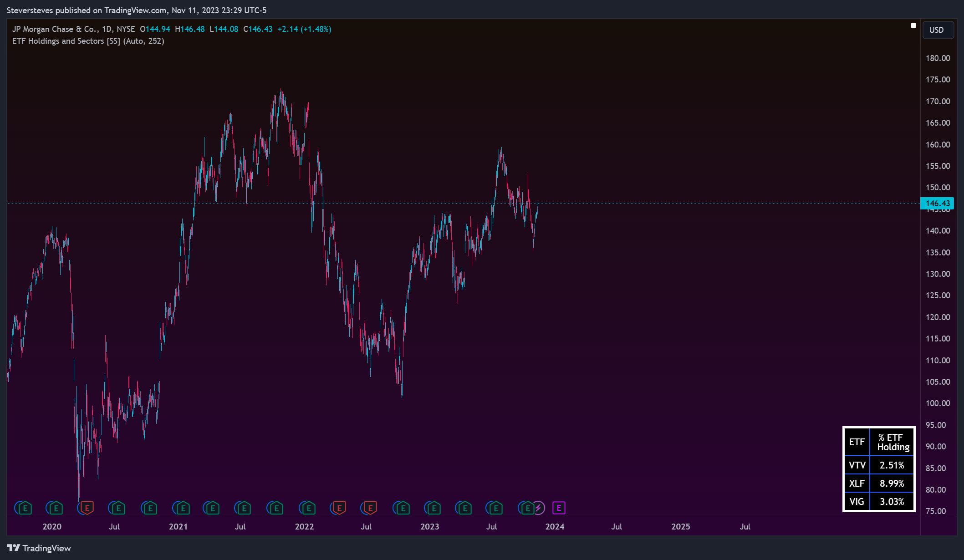Click the 2022 label on the time axis
The image size is (964, 560).
point(304,527)
